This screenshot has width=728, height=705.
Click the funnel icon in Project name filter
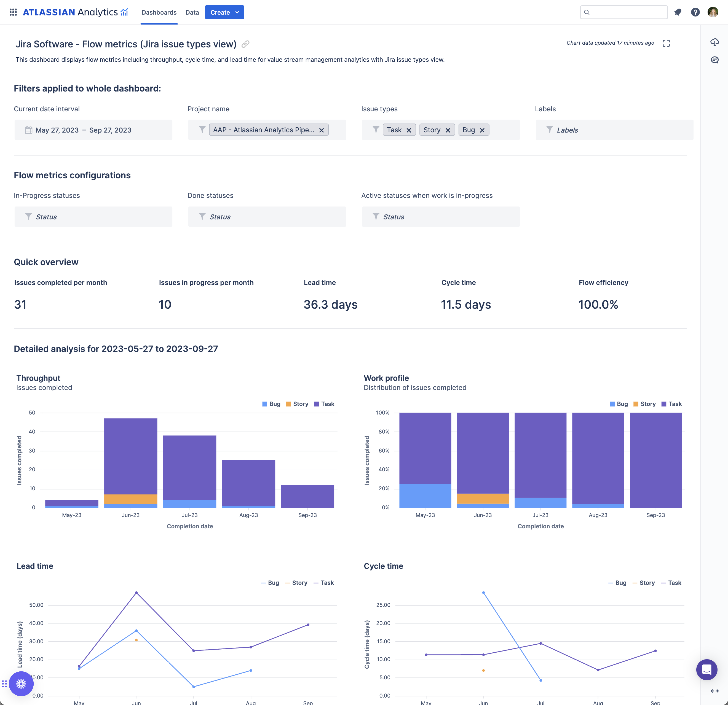(202, 130)
